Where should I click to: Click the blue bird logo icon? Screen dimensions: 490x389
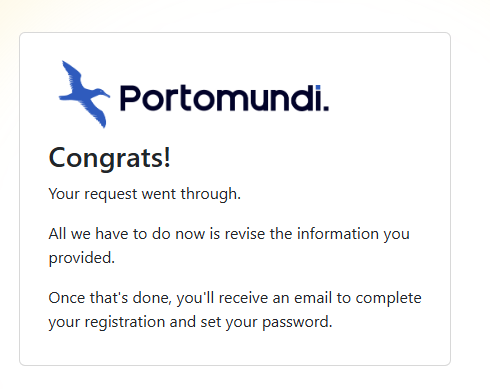coord(84,94)
